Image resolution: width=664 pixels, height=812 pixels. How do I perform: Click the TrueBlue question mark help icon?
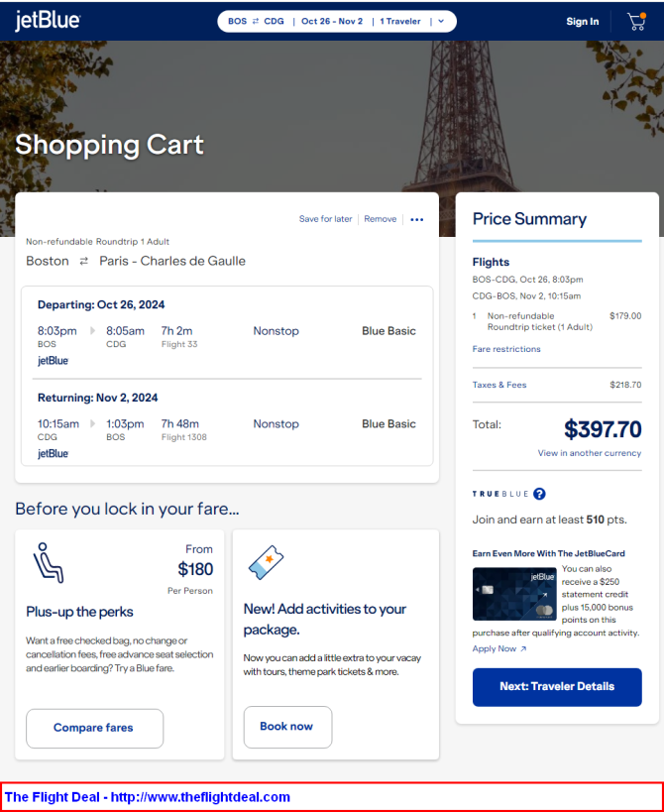coord(539,494)
